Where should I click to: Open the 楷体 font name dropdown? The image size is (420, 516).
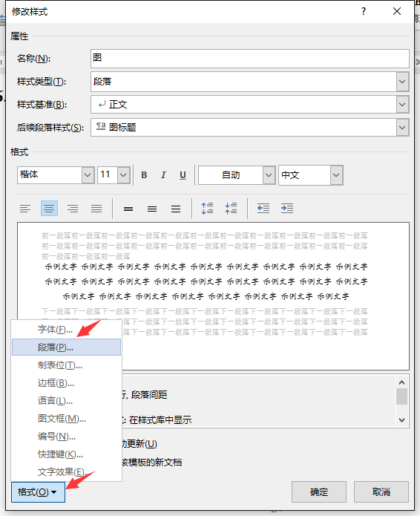click(x=88, y=175)
